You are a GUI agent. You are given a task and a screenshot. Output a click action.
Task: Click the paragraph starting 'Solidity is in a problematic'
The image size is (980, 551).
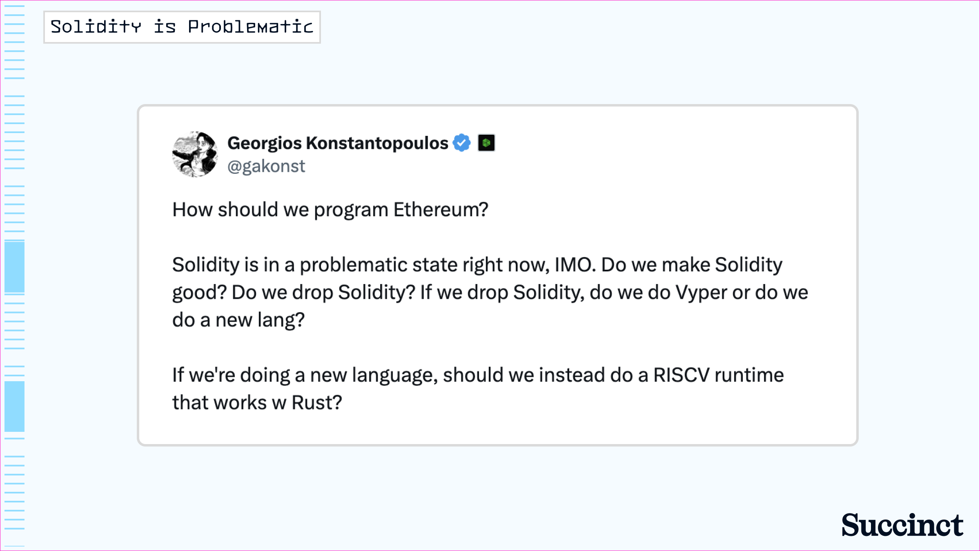click(x=490, y=292)
